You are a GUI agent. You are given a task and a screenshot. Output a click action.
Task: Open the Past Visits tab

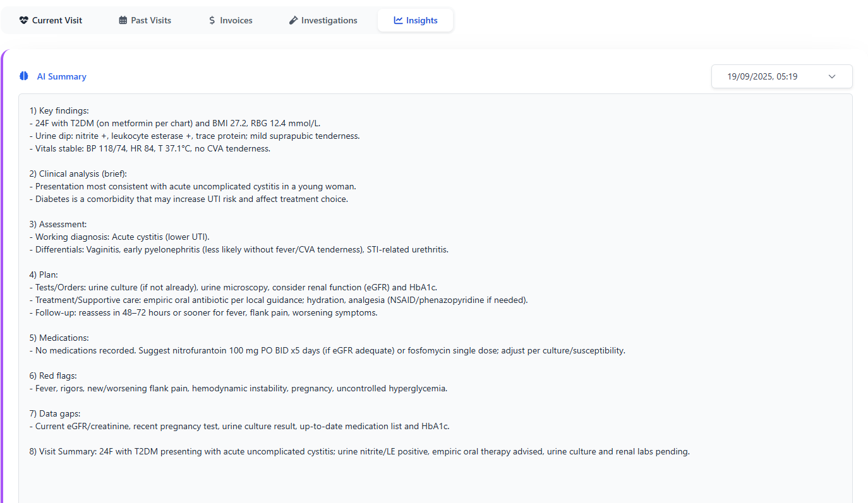151,20
